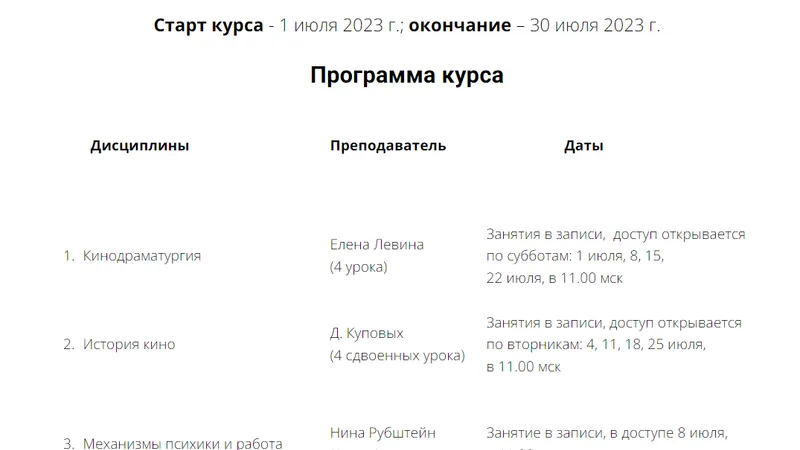Click the '(4 сдвоенных урока)' text
The image size is (800, 450).
point(397,356)
